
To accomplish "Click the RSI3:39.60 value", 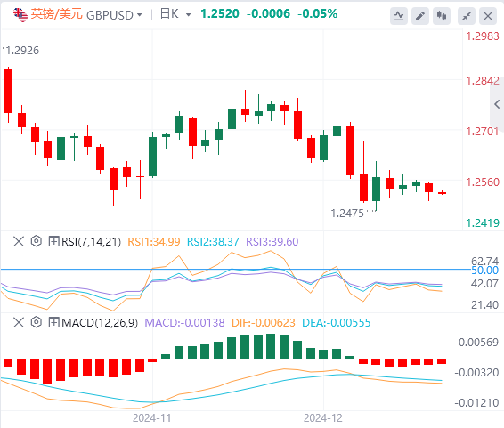I will tap(272, 241).
